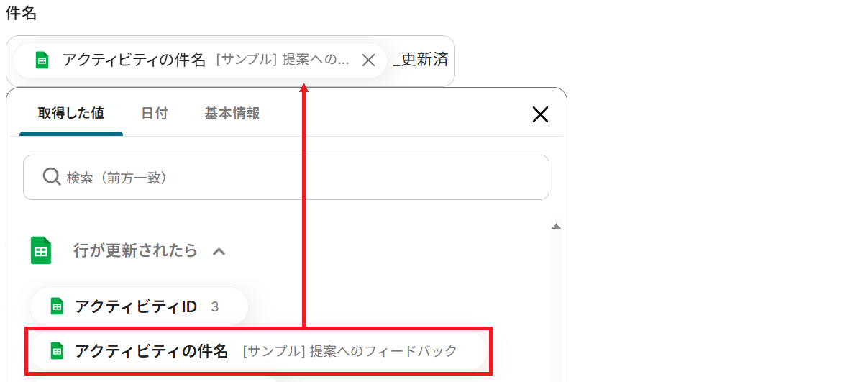
Task: Click the large Google Sheets icon beside 行が更新されたら
Action: point(41,250)
